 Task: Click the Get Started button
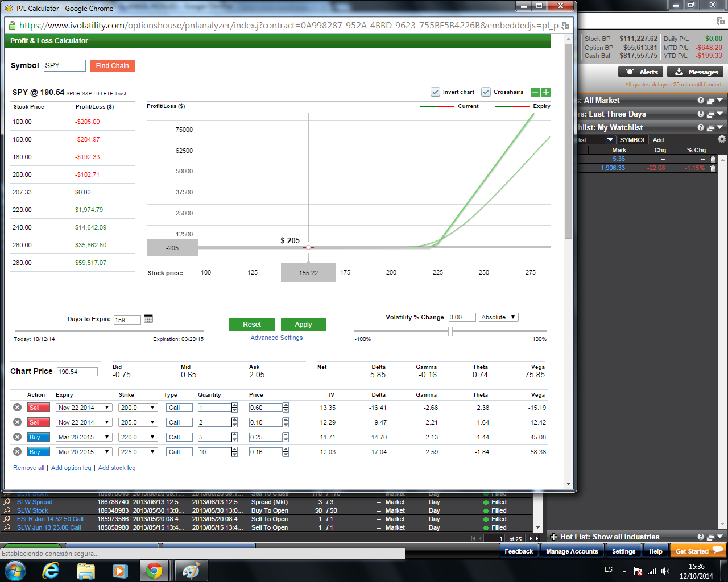pyautogui.click(x=698, y=551)
